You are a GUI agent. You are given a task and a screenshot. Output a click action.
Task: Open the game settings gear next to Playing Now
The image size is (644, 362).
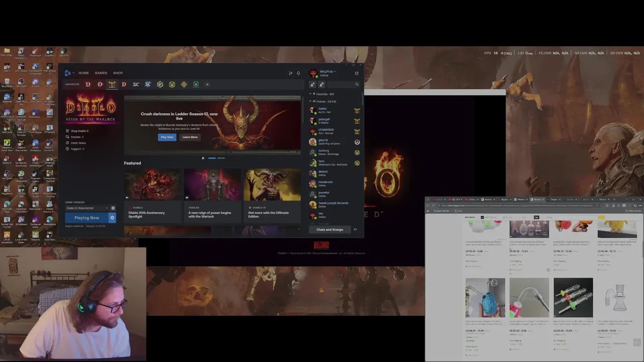(x=112, y=218)
